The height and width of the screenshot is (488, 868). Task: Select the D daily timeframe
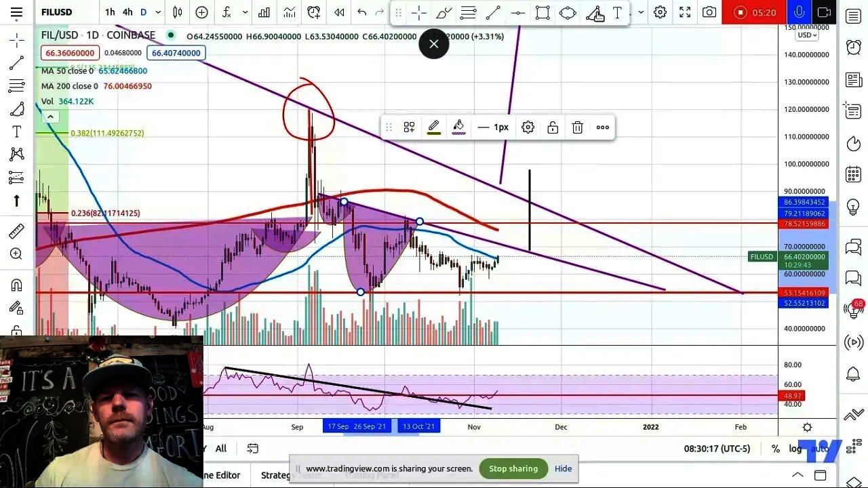click(144, 12)
